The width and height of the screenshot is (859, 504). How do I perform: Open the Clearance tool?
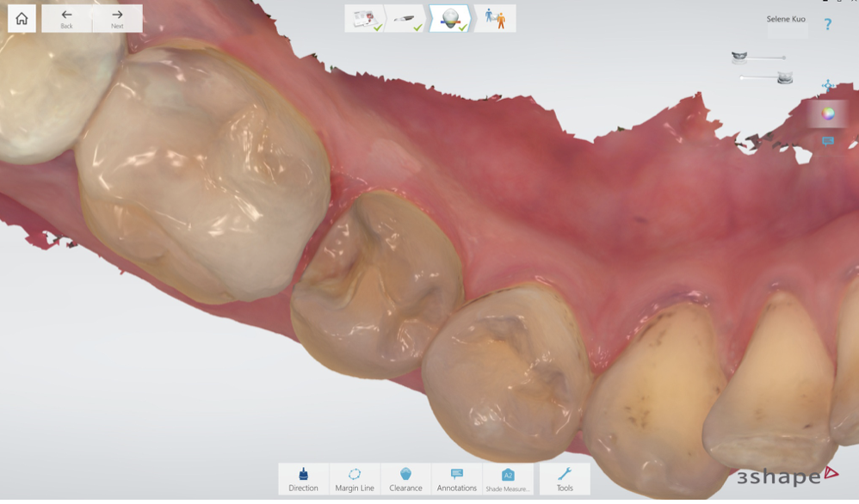point(405,479)
